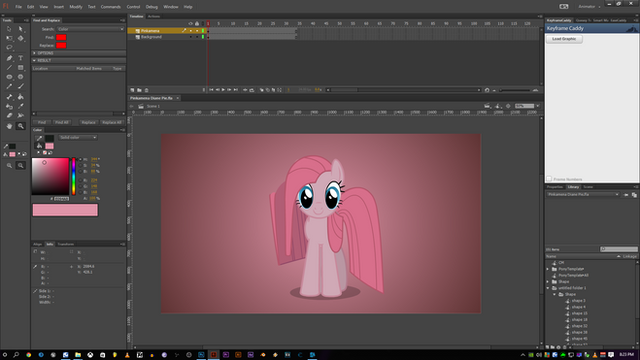Select the Rectangle tool
The height and width of the screenshot is (360, 640).
(20, 68)
